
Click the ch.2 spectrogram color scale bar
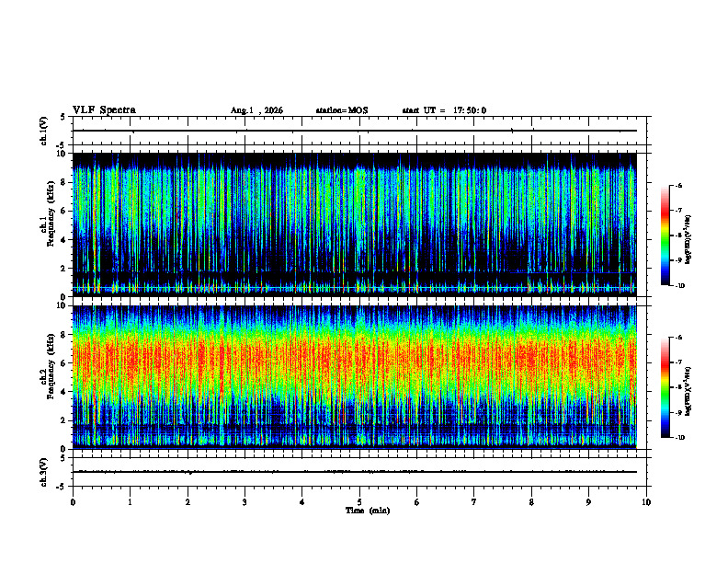(665, 387)
